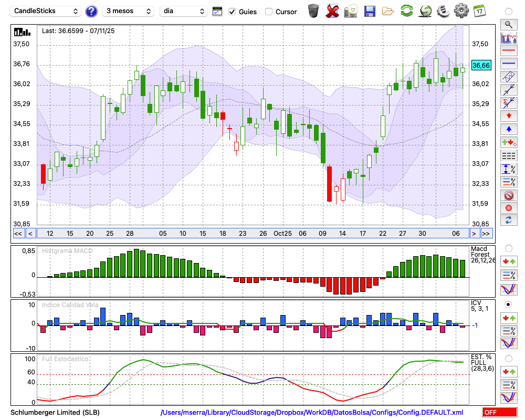This screenshot has height=420, width=525.
Task: Click the dashed horizontal lines tool
Action: [509, 155]
